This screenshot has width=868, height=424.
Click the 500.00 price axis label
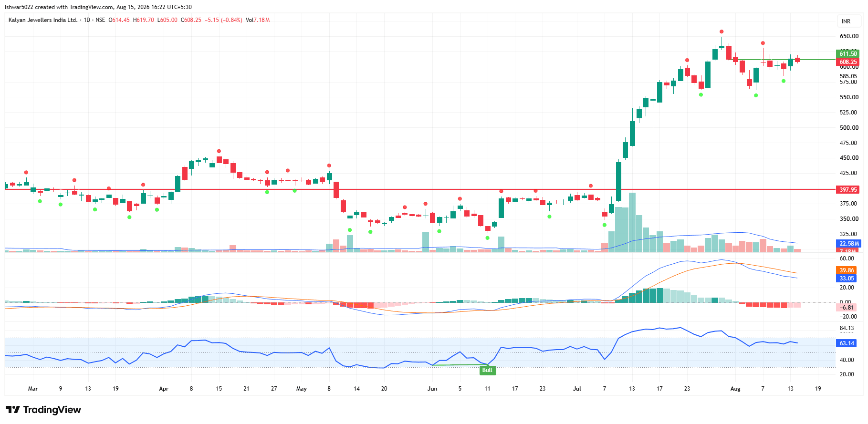click(849, 128)
